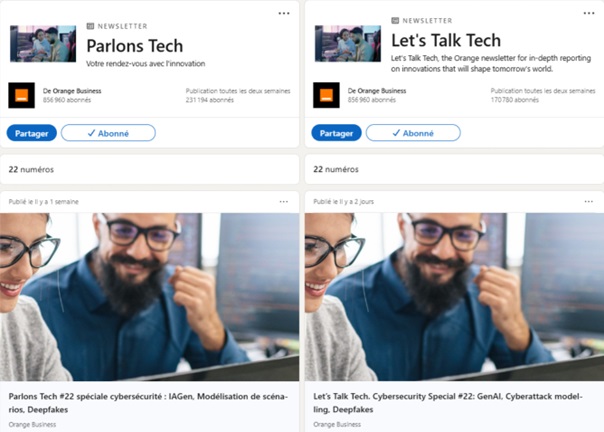Open Let's Talk Tech newsletter cover thumbnail
This screenshot has height=432, width=604.
(348, 44)
